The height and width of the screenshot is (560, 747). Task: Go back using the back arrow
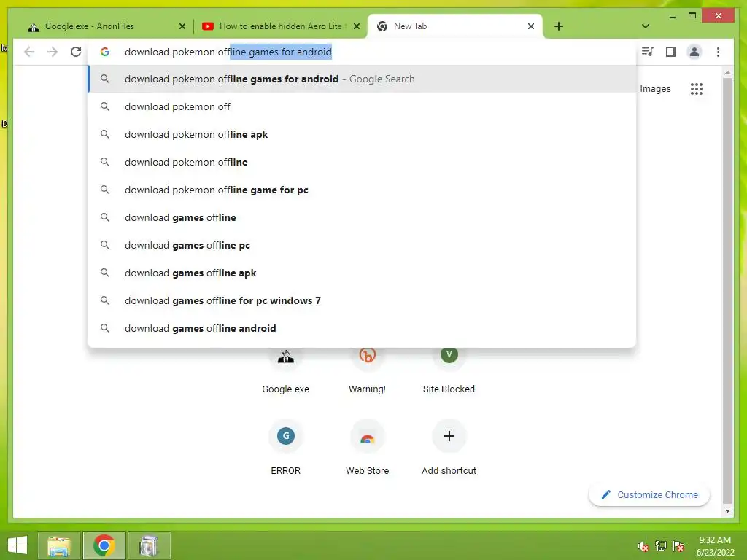29,52
